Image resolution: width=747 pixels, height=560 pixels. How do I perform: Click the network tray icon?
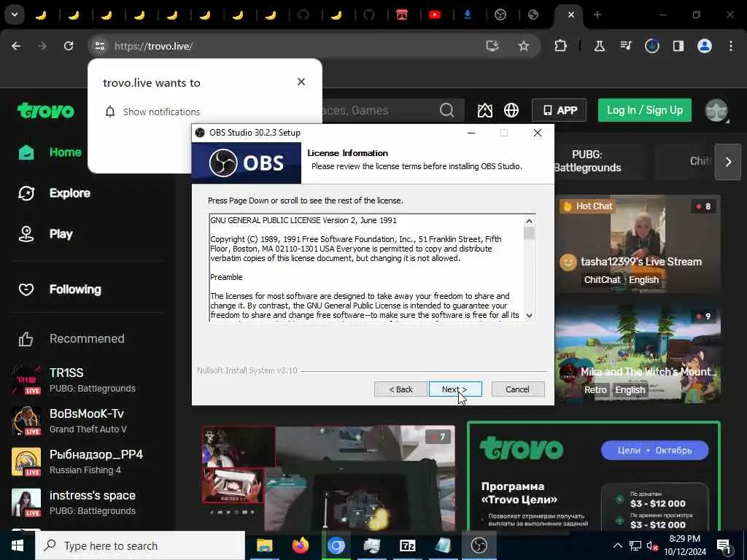(635, 545)
